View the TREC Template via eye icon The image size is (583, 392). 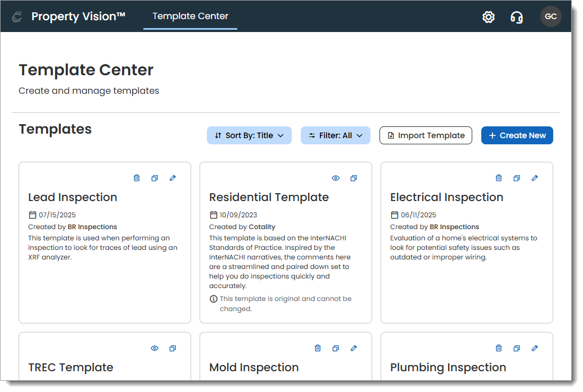click(x=155, y=348)
